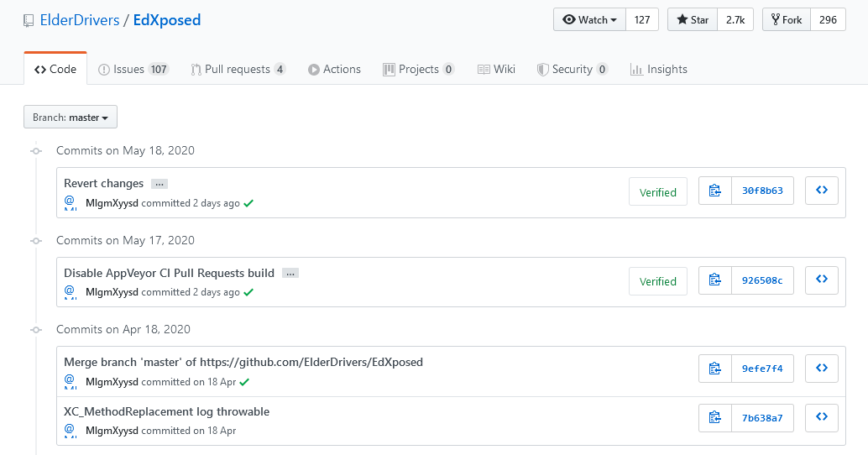
Task: Click the avatar on Disable AppVeyor commit
Action: [x=71, y=291]
